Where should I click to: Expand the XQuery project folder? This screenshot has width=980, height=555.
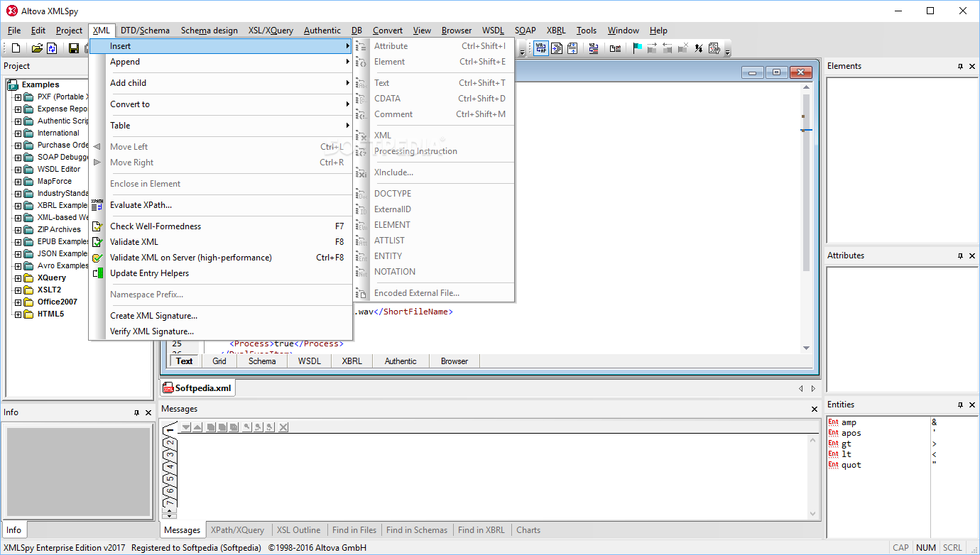click(18, 278)
